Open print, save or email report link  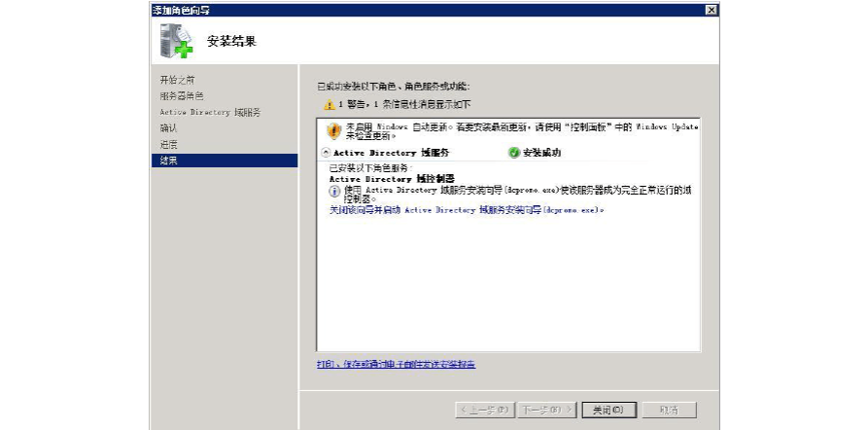pyautogui.click(x=396, y=364)
